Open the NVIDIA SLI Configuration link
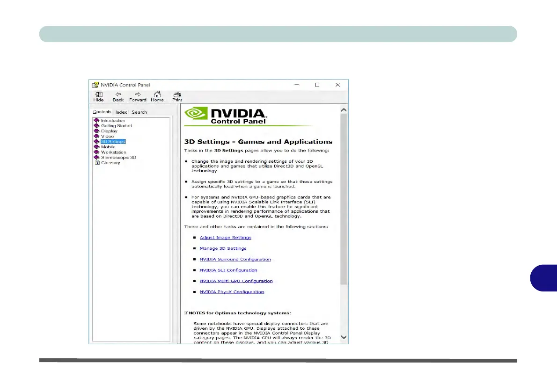 click(x=228, y=270)
